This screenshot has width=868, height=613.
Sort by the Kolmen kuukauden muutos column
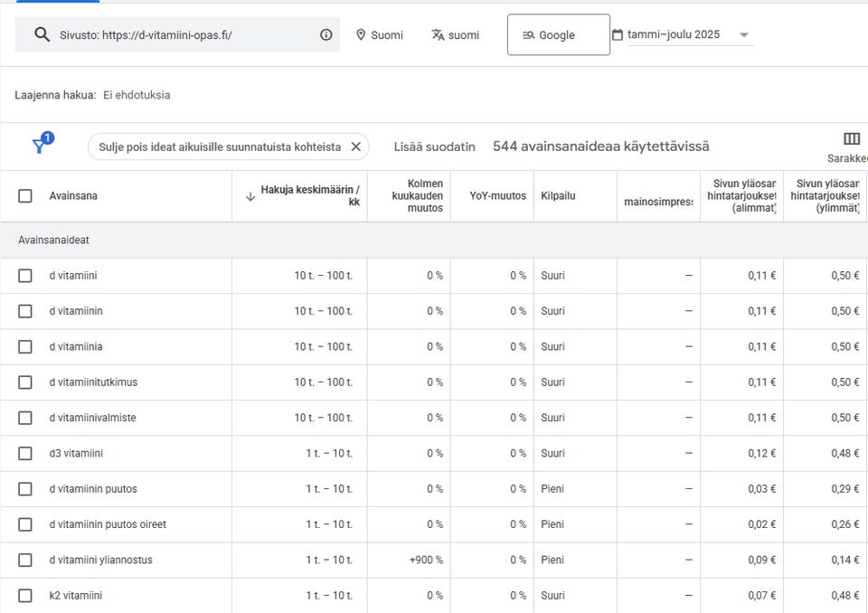pyautogui.click(x=418, y=195)
